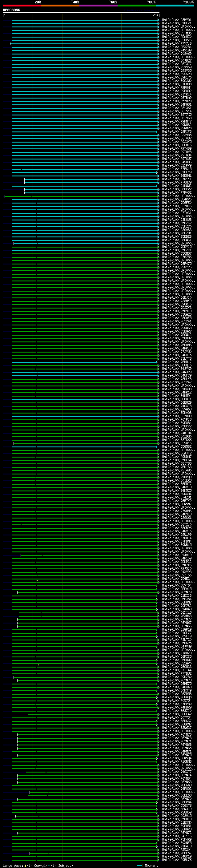Select UniRef100_B4K5Z5
This screenshot has width=197, height=868.
coord(177,490)
